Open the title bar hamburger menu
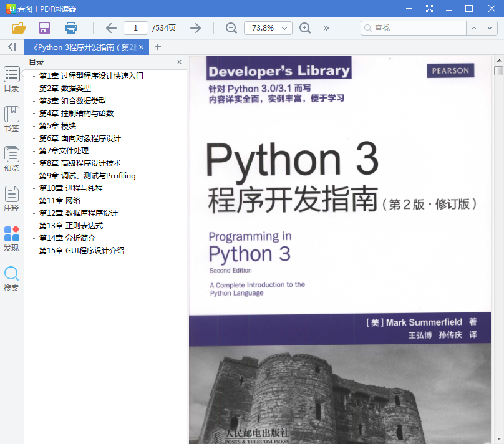504x444 pixels. (x=409, y=8)
